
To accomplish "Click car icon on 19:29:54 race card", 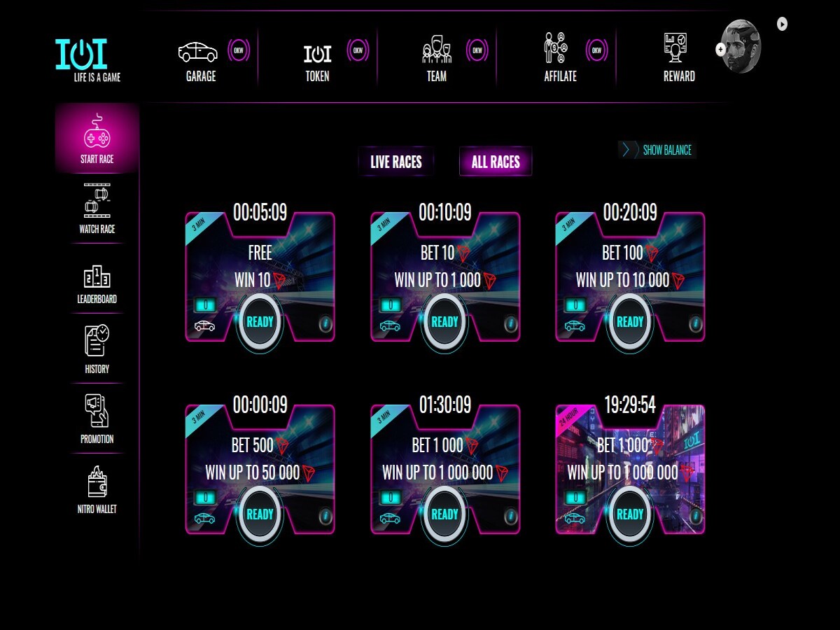I will click(574, 519).
